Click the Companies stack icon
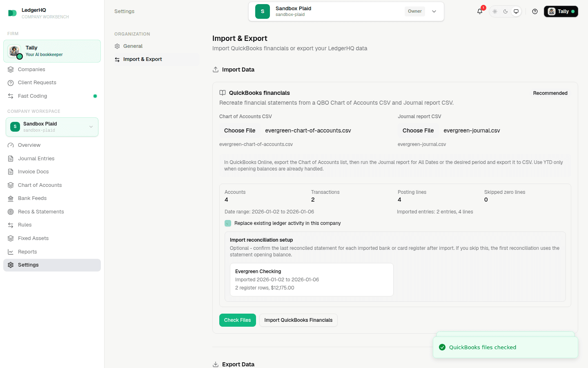This screenshot has width=588, height=368. (11, 70)
